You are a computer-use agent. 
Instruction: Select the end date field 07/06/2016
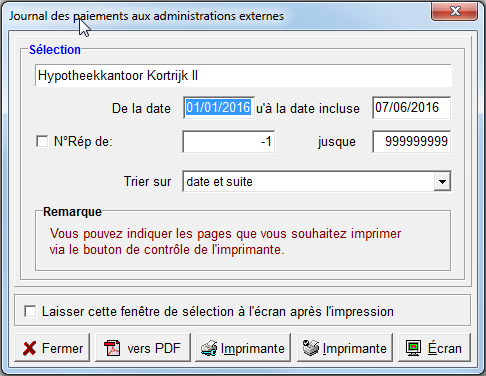coord(412,108)
